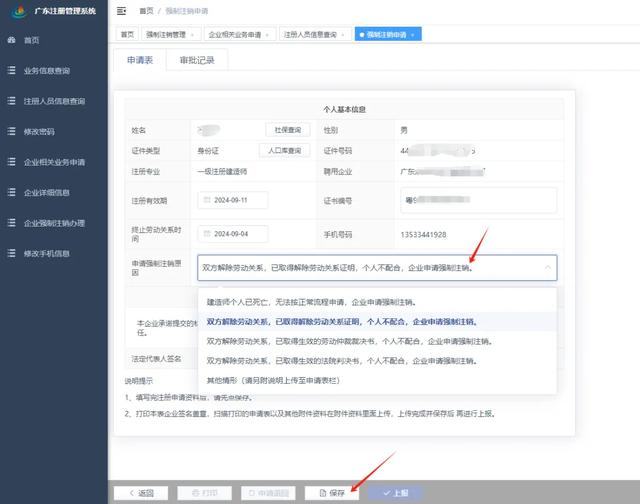Switch to the 审批记录 tab
This screenshot has width=640, height=504.
pos(197,60)
